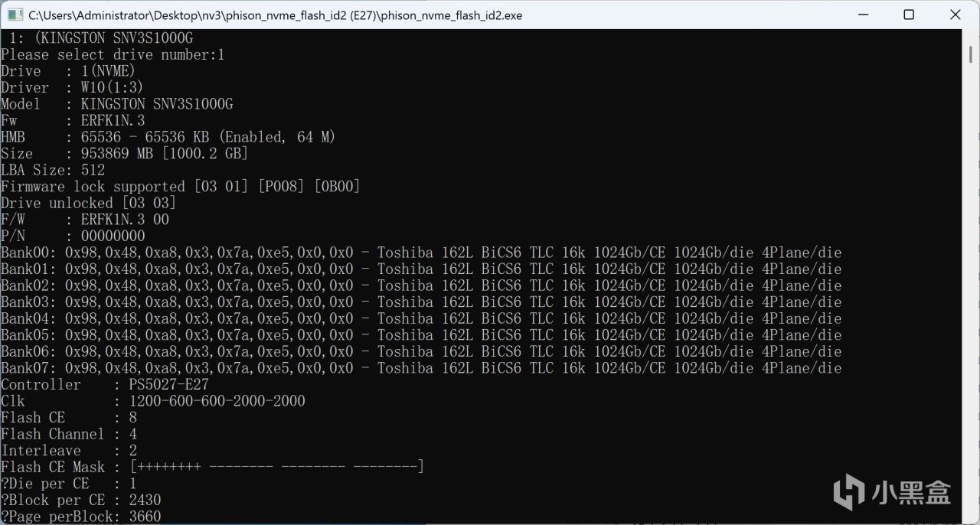Click the '?Die per CE : 1' line
Screen dimensions: 980x525
click(x=69, y=483)
